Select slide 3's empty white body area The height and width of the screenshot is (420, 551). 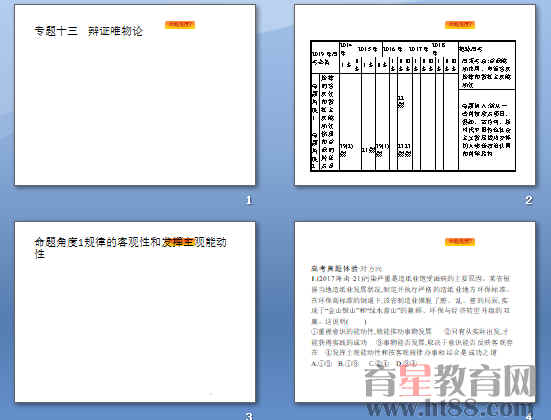click(135, 330)
